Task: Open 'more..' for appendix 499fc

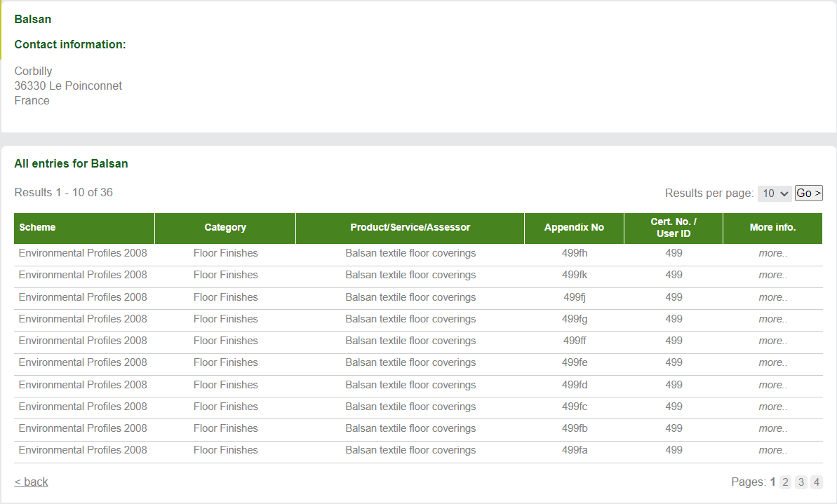Action: tap(772, 407)
